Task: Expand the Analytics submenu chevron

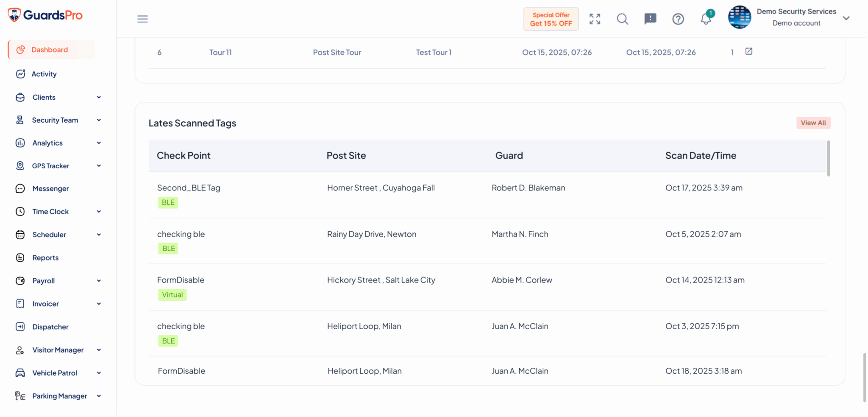Action: (x=99, y=143)
